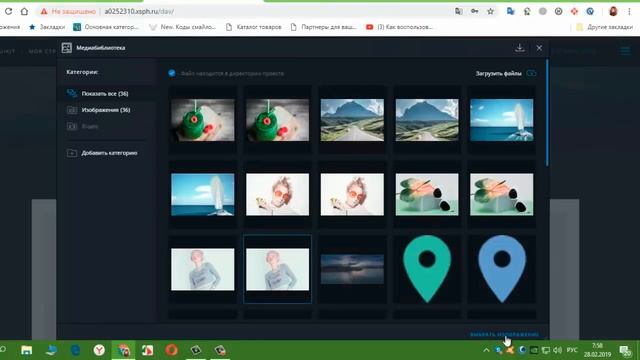This screenshot has height=360, width=640.
Task: Select the last leaf and sunglasses thumbnail
Action: click(502, 195)
